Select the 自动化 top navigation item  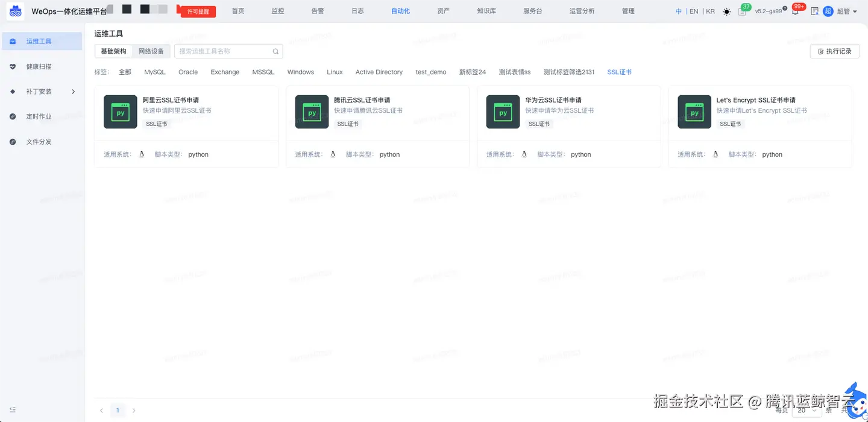(x=400, y=11)
